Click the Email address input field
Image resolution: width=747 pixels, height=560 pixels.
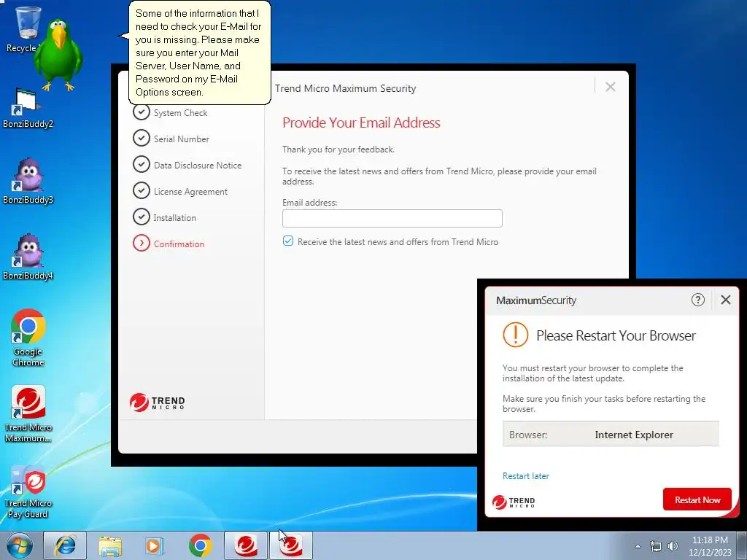coord(392,218)
